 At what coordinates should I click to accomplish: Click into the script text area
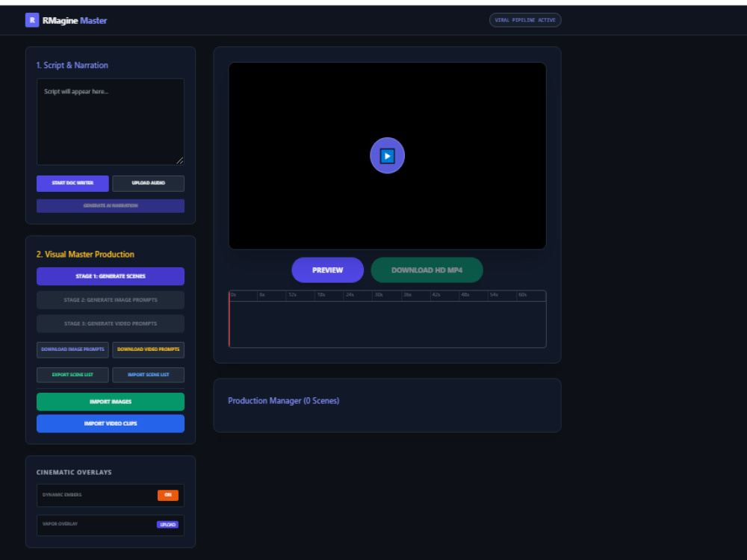[111, 122]
